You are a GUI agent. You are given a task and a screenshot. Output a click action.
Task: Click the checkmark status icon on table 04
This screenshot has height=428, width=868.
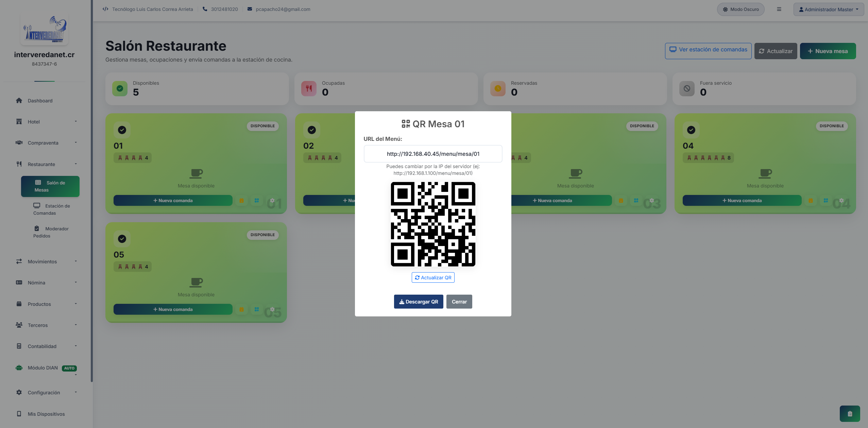click(691, 130)
